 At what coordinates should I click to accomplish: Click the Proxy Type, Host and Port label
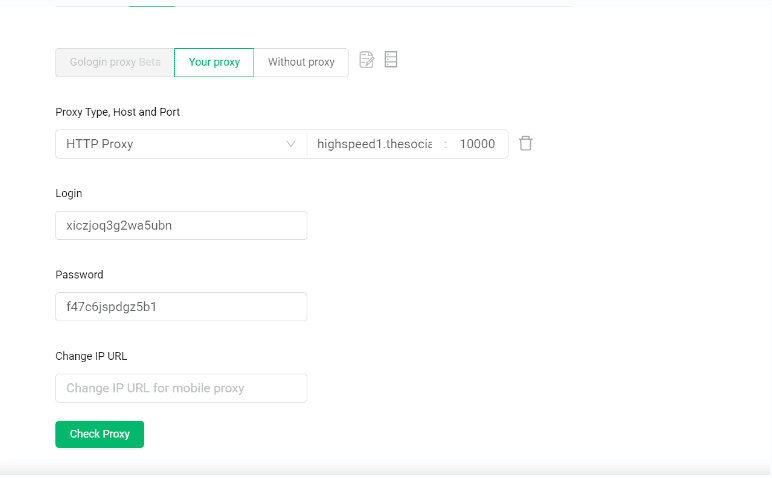tap(117, 112)
